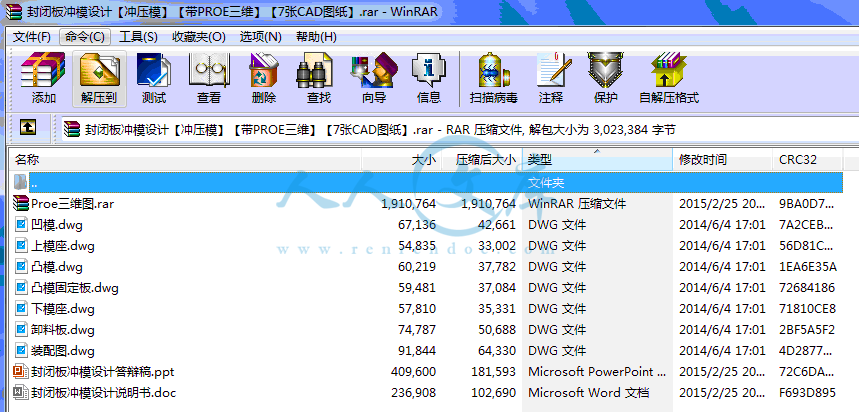Click the 信息 (Info) toolbar icon
Screen dimensions: 859x412
coord(429,70)
